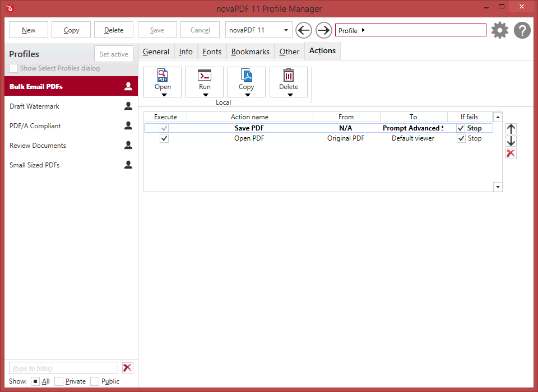Toggle Execute checkbox for Open PDF
Image resolution: width=538 pixels, height=392 pixels.
(x=164, y=138)
